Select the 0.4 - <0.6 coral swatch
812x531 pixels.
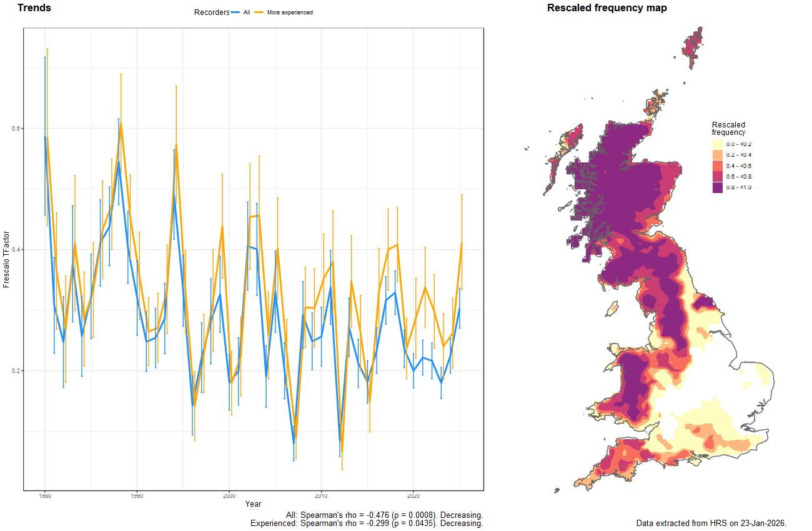(x=718, y=166)
